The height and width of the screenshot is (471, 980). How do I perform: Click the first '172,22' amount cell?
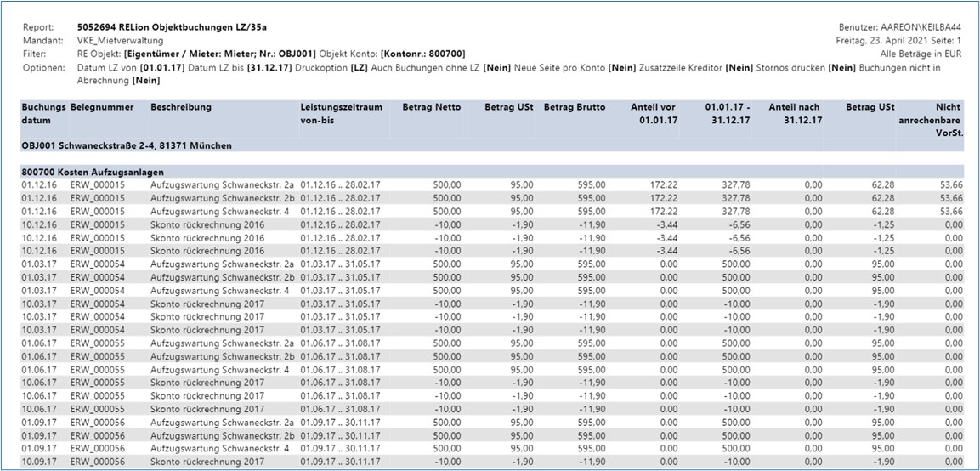pyautogui.click(x=663, y=184)
